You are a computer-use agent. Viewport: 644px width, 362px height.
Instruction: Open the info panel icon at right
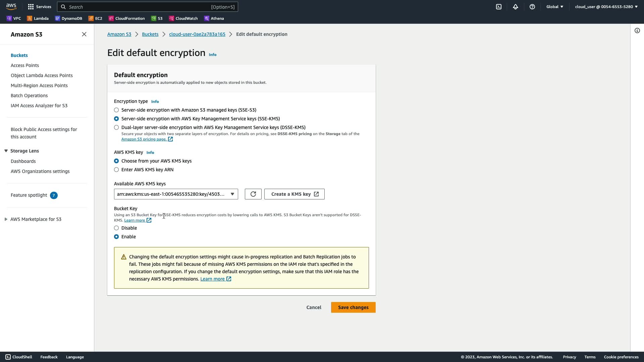[x=637, y=31]
